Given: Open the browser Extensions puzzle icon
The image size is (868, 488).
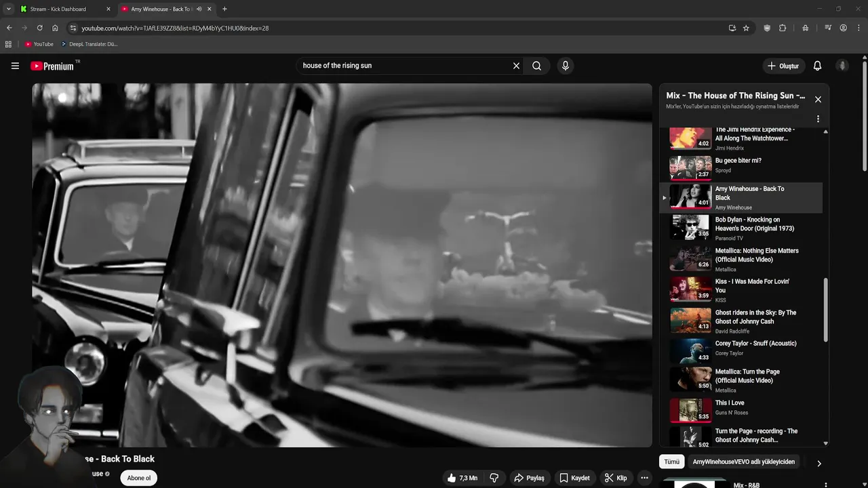Looking at the screenshot, I should click(783, 28).
